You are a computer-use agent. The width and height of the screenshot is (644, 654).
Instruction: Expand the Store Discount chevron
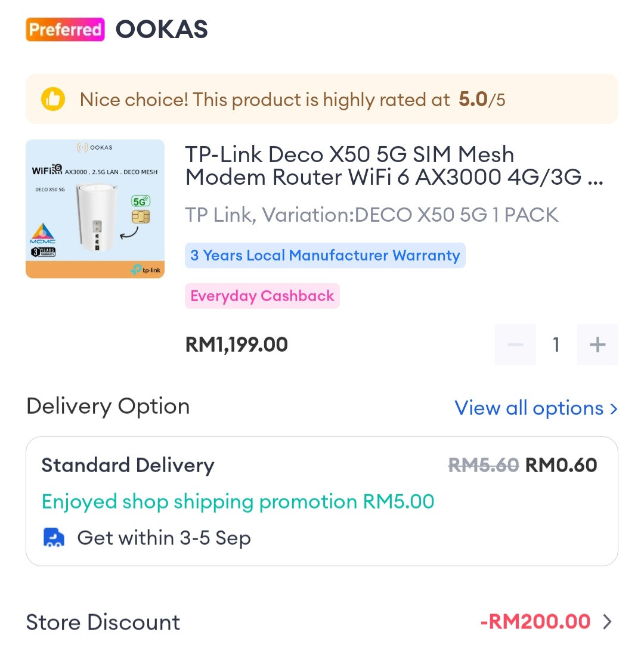(607, 622)
